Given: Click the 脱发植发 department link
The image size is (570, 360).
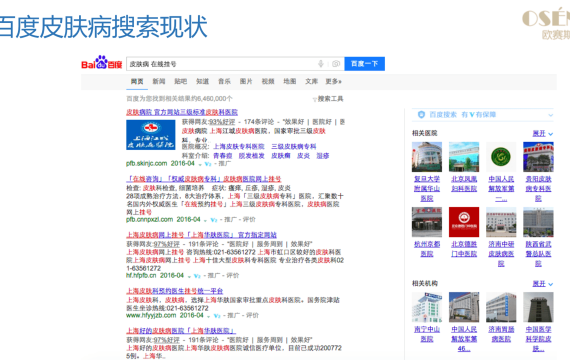Looking at the screenshot, I should click(251, 156).
